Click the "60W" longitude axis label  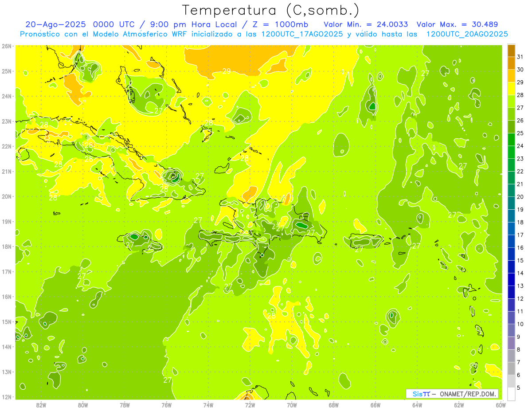501,405
